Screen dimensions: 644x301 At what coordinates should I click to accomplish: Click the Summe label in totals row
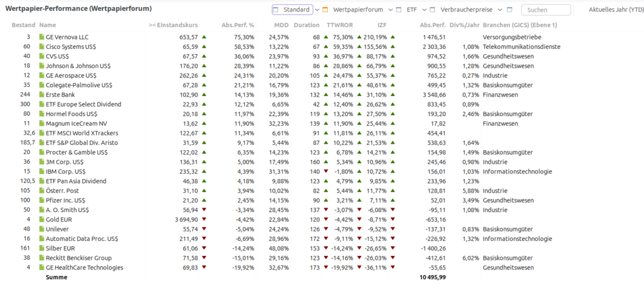point(56,277)
